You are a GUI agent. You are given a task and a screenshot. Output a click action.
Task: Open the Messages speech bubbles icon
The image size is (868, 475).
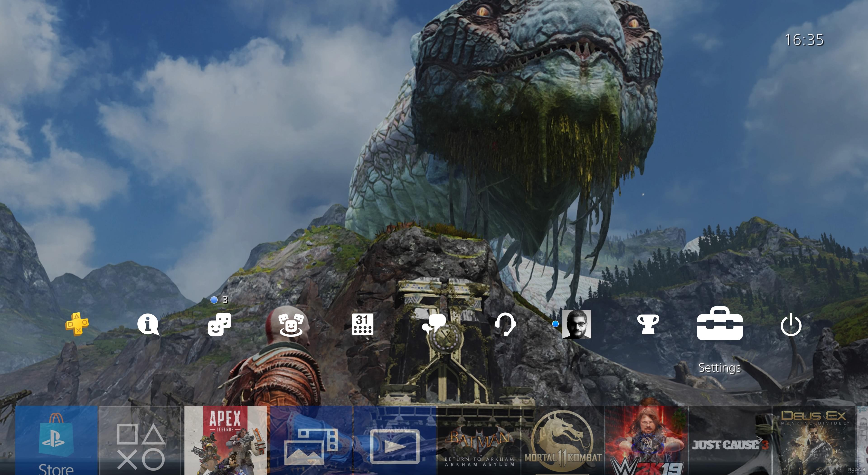[x=434, y=324]
